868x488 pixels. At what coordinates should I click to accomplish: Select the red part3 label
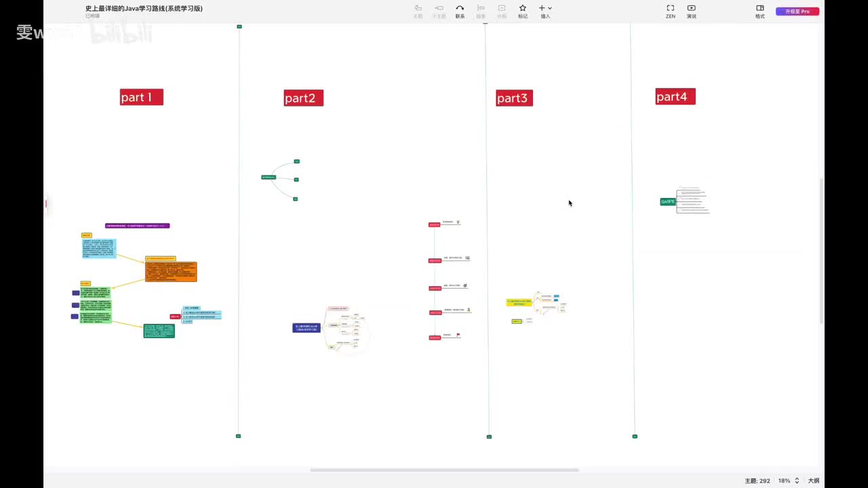tap(514, 98)
